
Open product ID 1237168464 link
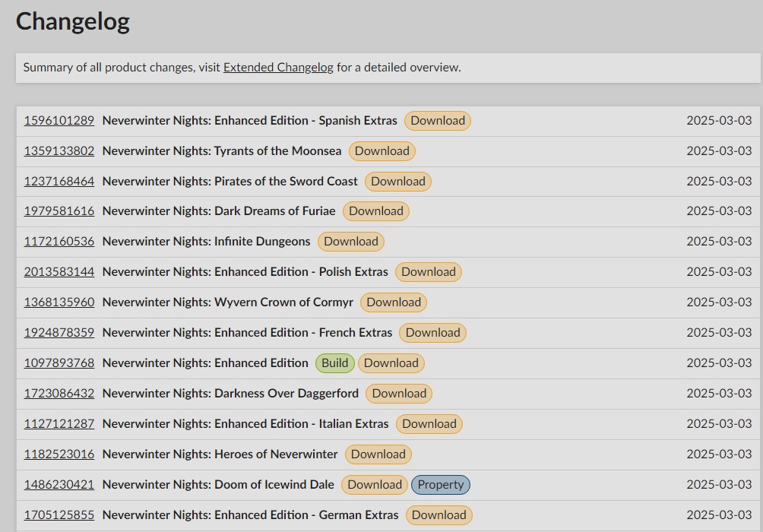(x=59, y=181)
